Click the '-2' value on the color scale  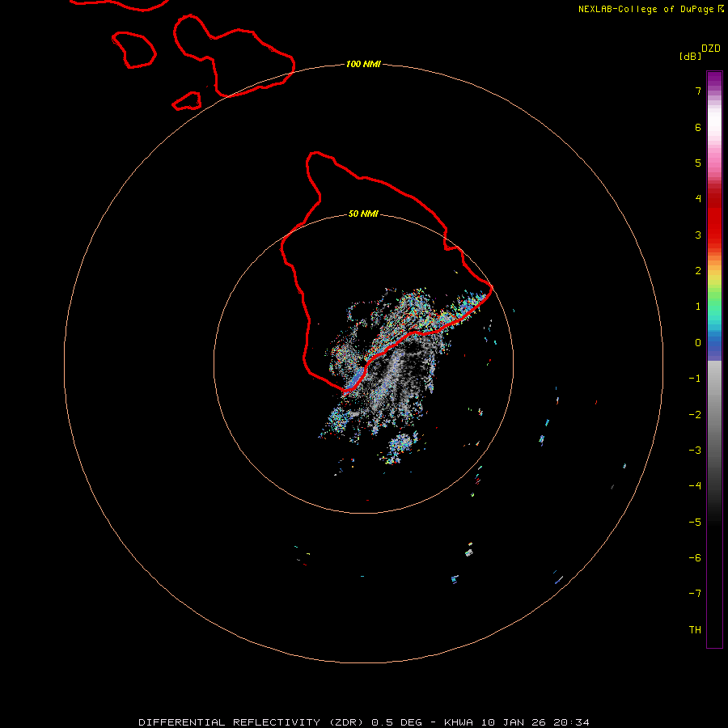tap(695, 415)
